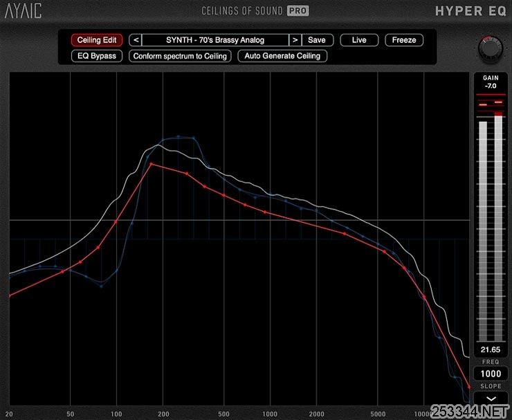Save the current preset
Viewport: 512px width, 420px height.
point(317,40)
